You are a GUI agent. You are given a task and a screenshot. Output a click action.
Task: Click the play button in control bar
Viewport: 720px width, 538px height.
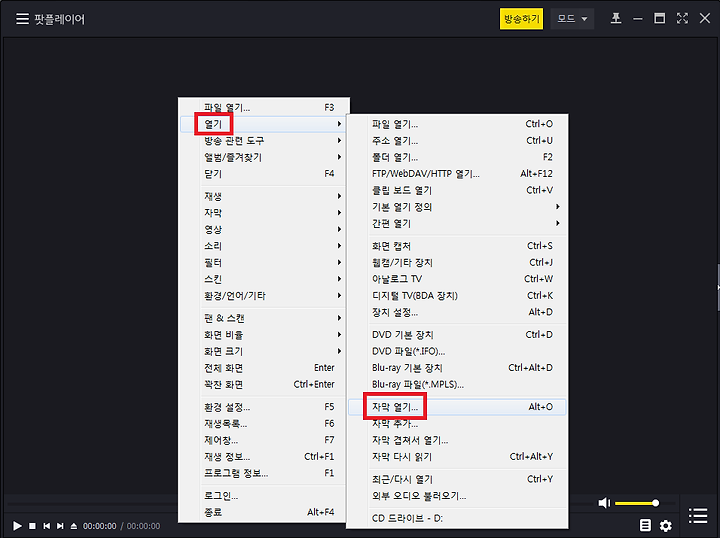click(17, 526)
